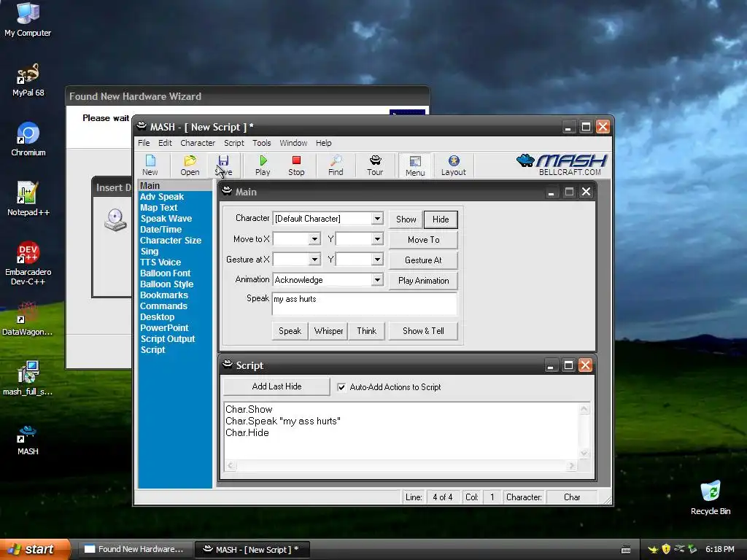747x560 pixels.
Task: Click the CD drive icon in Insert Disk dialog
Action: point(116,220)
